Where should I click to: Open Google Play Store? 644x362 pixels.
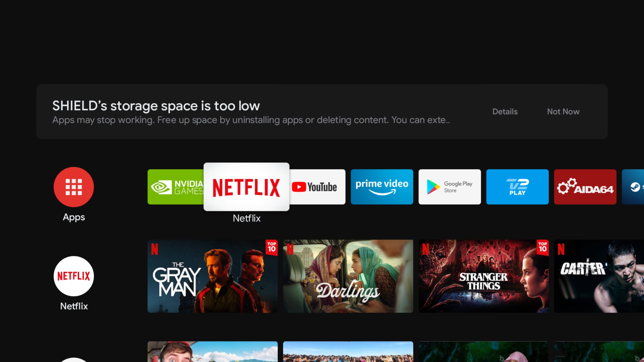point(449,187)
